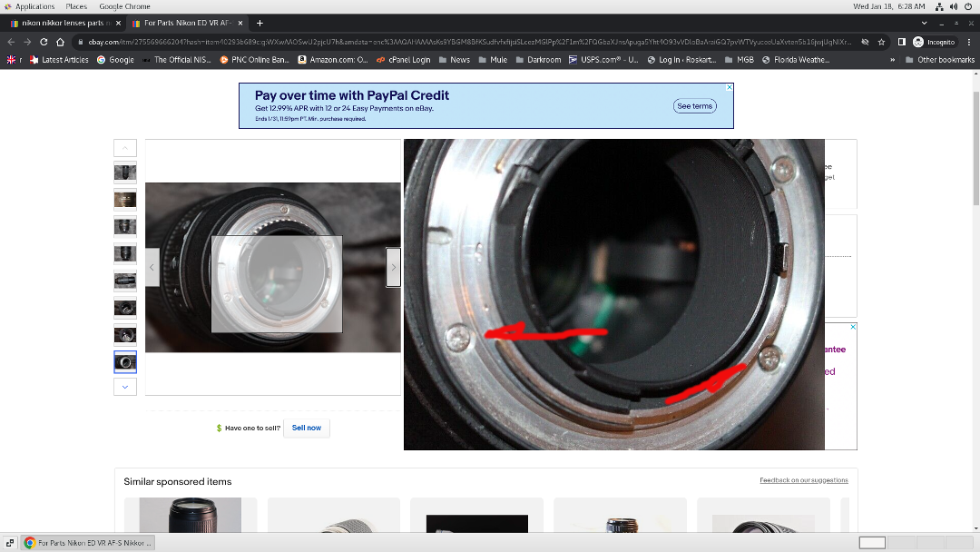The image size is (980, 552).
Task: Open Other bookmarks folder
Action: click(x=940, y=60)
